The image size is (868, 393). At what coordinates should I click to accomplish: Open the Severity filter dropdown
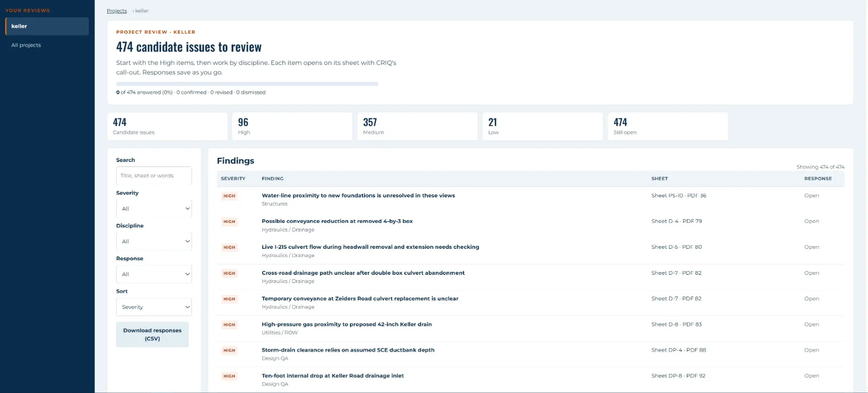click(154, 209)
